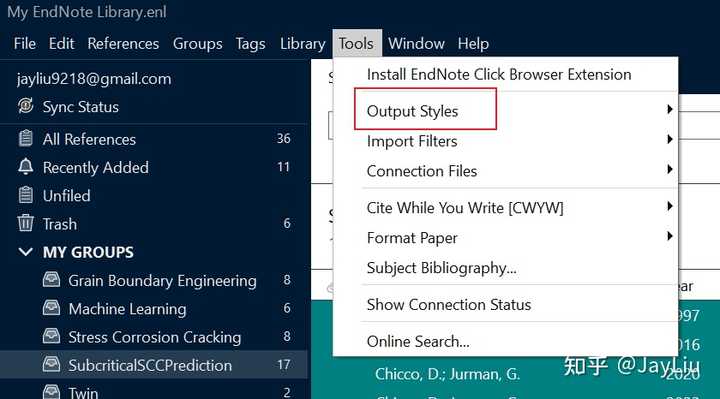Expand the Cite While You Write submenu arrow
Screen dimensions: 720x399
coord(669,206)
